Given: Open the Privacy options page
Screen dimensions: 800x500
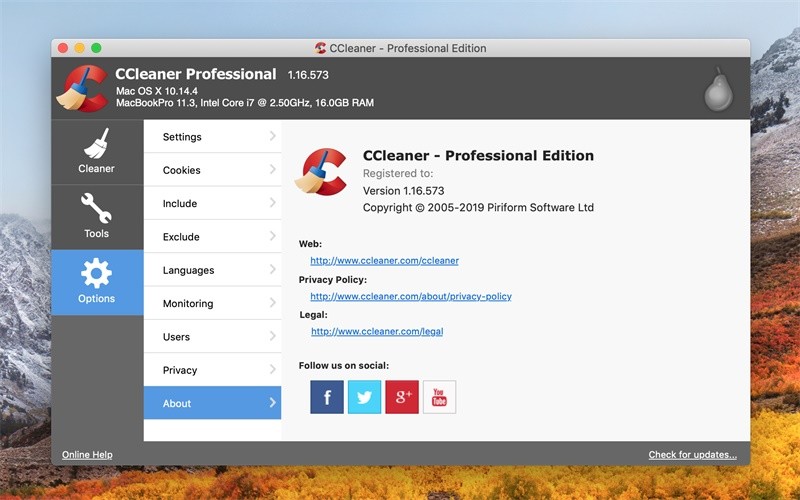Looking at the screenshot, I should pyautogui.click(x=212, y=370).
